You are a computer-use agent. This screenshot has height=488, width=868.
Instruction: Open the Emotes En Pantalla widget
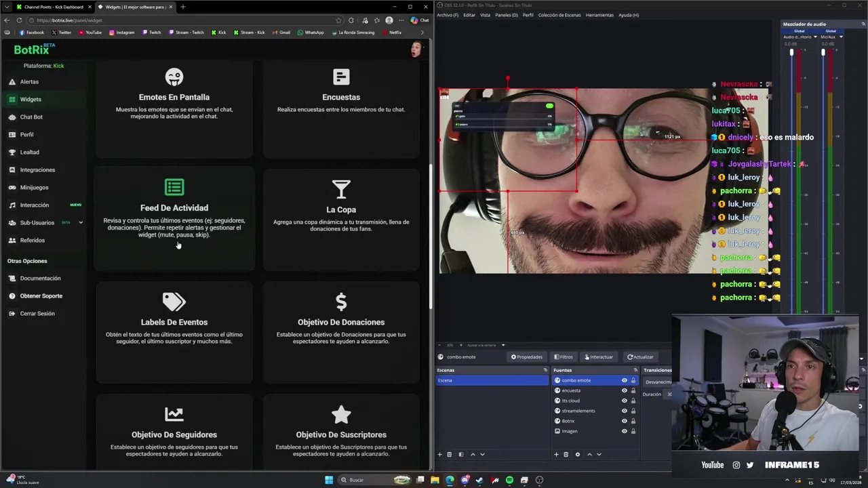click(174, 110)
